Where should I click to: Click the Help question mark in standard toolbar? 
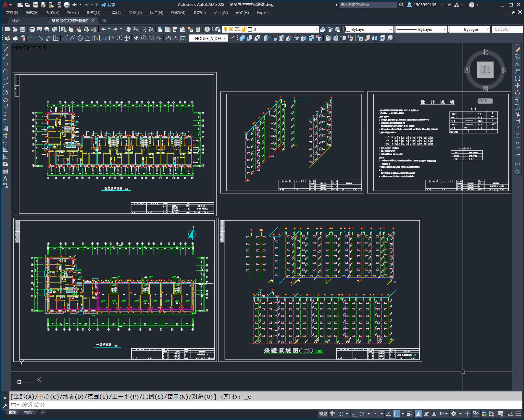point(207,29)
